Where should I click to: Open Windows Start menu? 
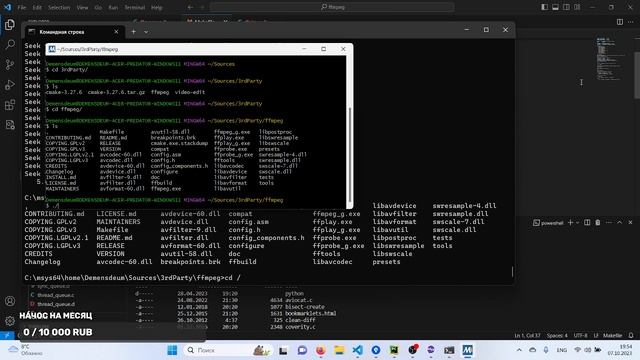pyautogui.click(x=172, y=350)
